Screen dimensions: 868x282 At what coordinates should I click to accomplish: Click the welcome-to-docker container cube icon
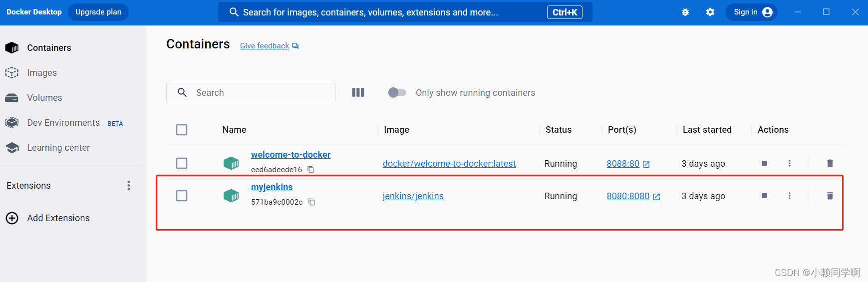pos(231,163)
